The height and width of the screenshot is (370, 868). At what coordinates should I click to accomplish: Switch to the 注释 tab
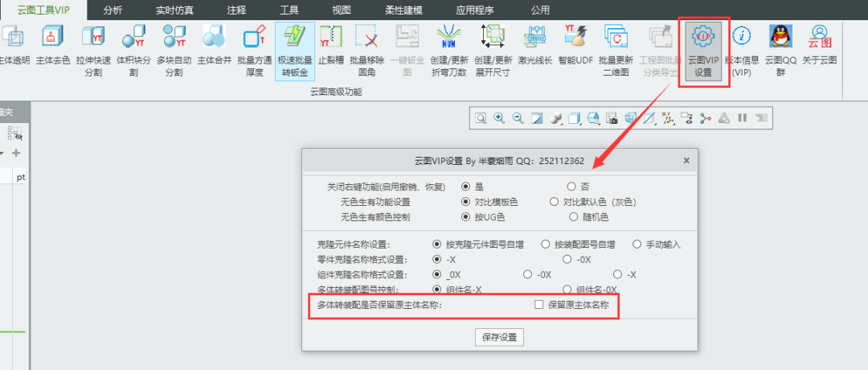pos(236,10)
